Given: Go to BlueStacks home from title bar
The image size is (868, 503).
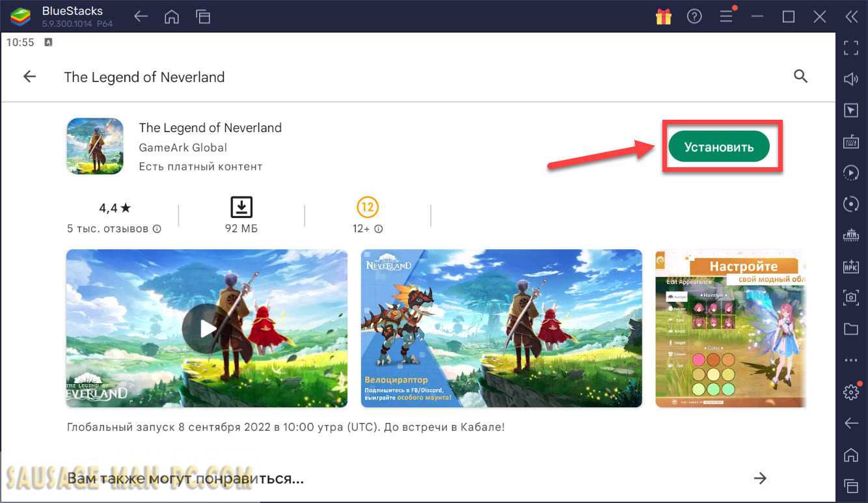Looking at the screenshot, I should point(172,17).
